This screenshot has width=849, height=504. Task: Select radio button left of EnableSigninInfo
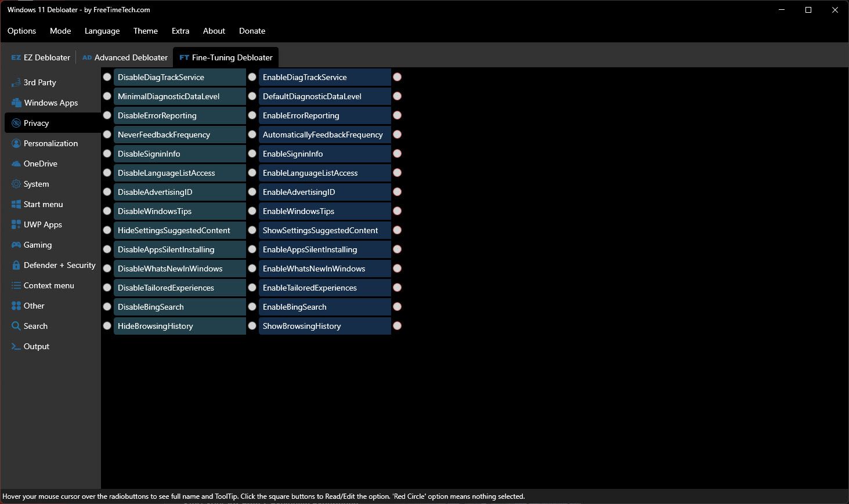pyautogui.click(x=252, y=154)
